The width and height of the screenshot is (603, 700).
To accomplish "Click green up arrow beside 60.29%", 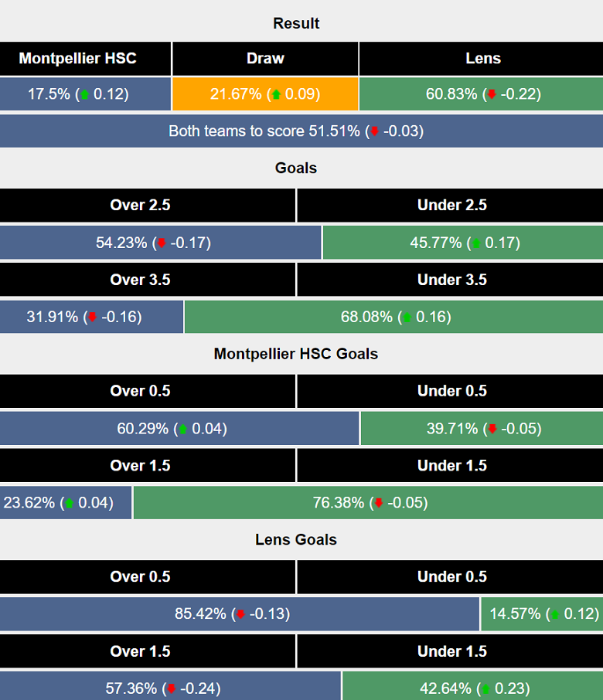I will point(183,430).
